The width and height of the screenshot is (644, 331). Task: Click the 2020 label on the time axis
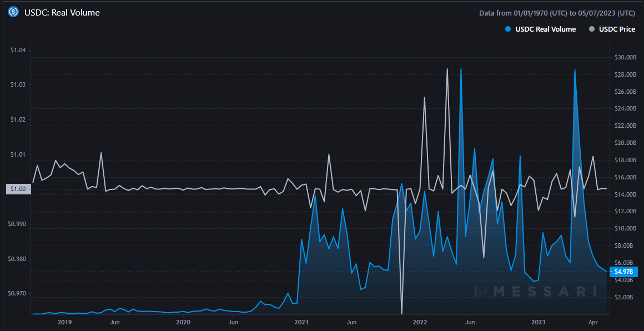pyautogui.click(x=183, y=322)
